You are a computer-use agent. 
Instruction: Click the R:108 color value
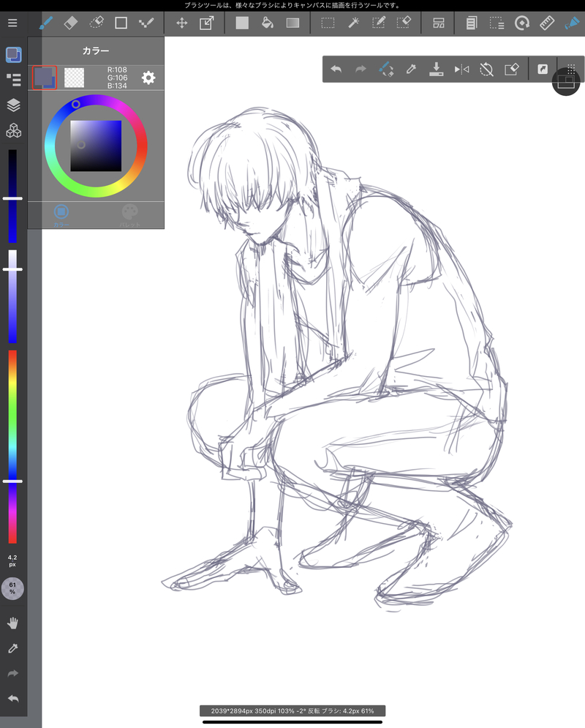coord(117,70)
